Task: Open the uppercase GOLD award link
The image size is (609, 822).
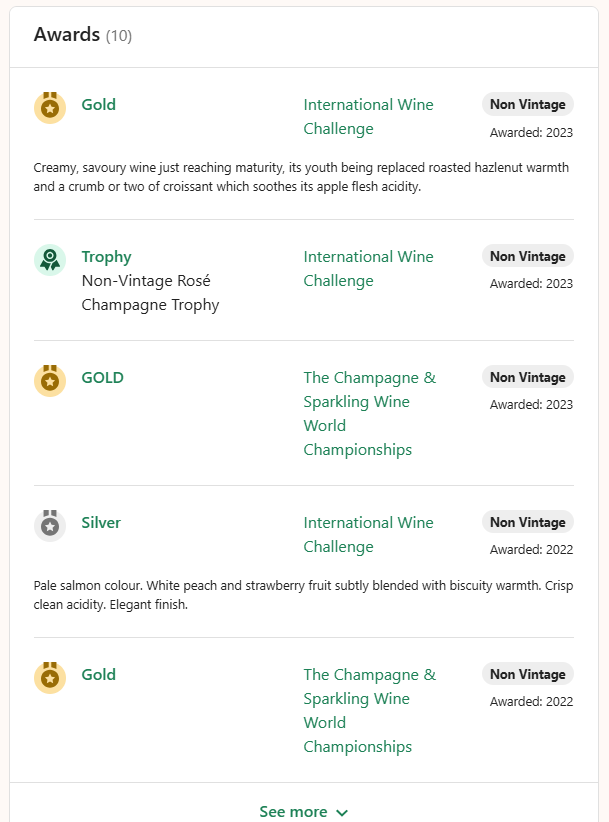Action: (103, 378)
